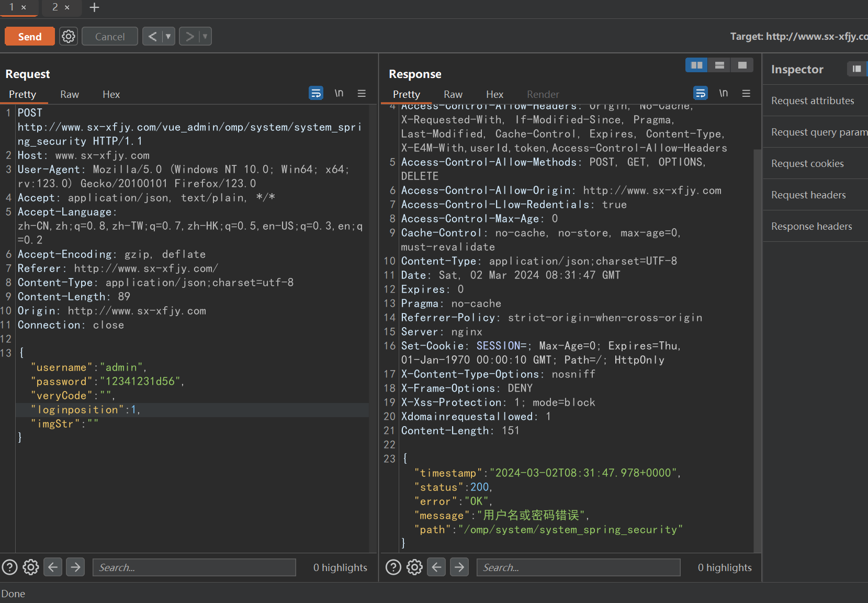Choose top-bottom split layout view
The image size is (868, 603).
pos(719,65)
